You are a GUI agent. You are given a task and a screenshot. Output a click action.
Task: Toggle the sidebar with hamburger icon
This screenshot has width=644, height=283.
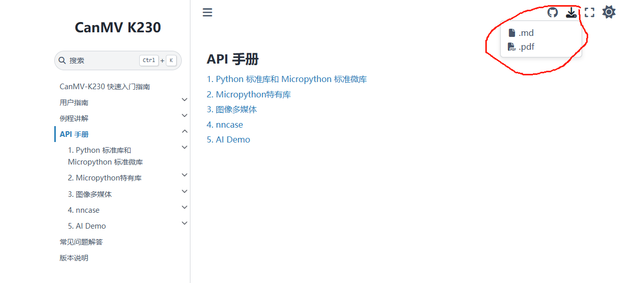207,12
